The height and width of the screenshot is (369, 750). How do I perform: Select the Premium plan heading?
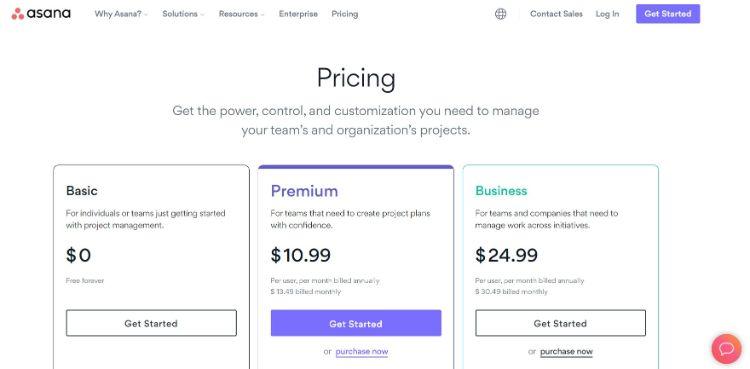pos(304,191)
